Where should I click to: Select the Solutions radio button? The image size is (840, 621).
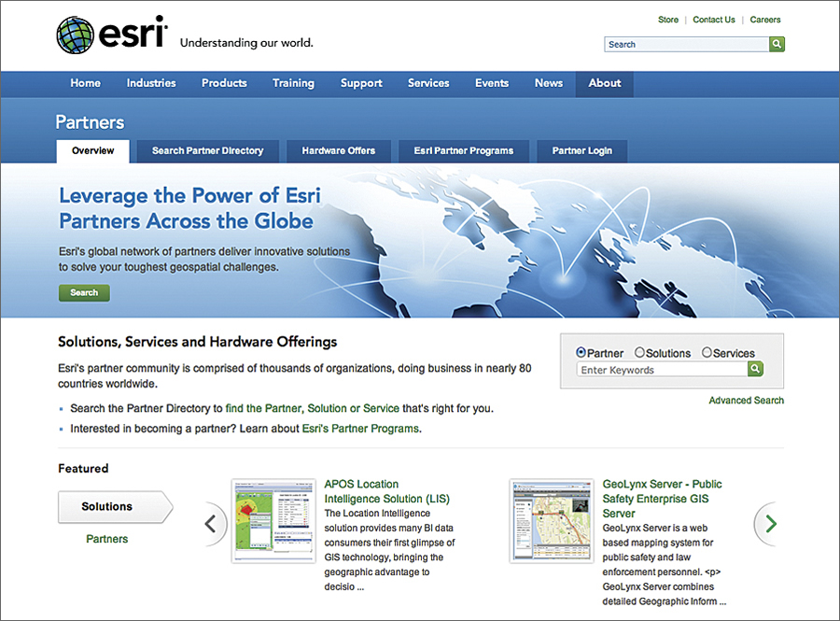tap(639, 353)
